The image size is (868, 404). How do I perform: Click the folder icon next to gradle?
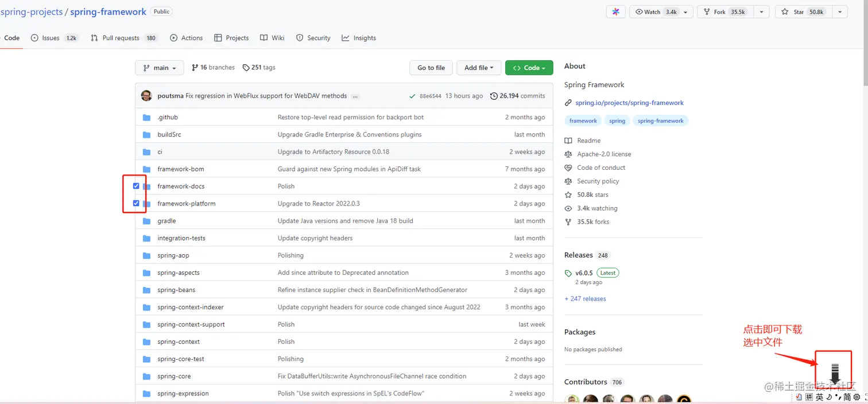pyautogui.click(x=146, y=221)
